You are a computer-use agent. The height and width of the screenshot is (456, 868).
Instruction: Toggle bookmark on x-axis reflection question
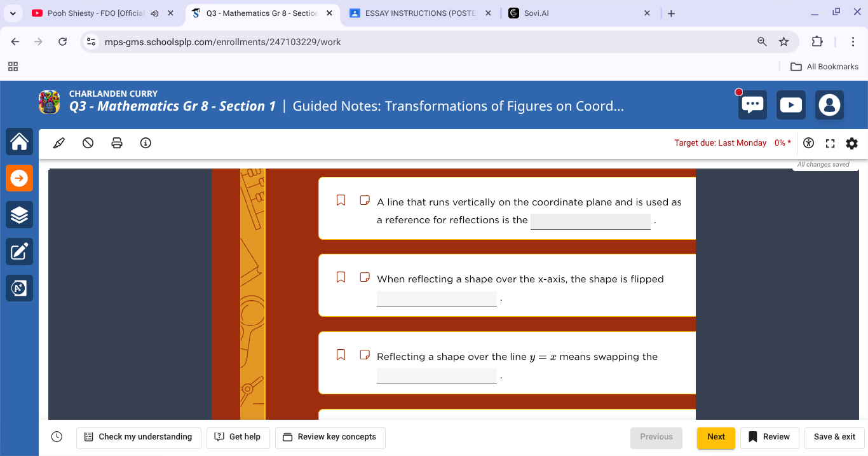pos(341,277)
